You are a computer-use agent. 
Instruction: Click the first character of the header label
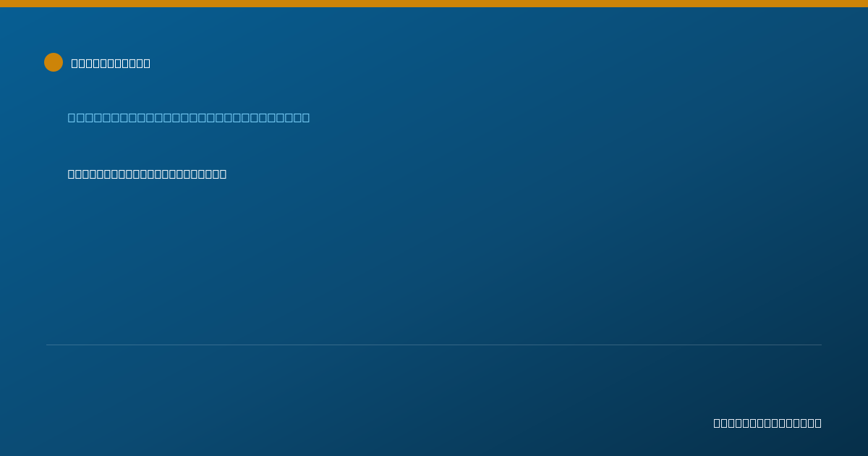click(x=75, y=63)
